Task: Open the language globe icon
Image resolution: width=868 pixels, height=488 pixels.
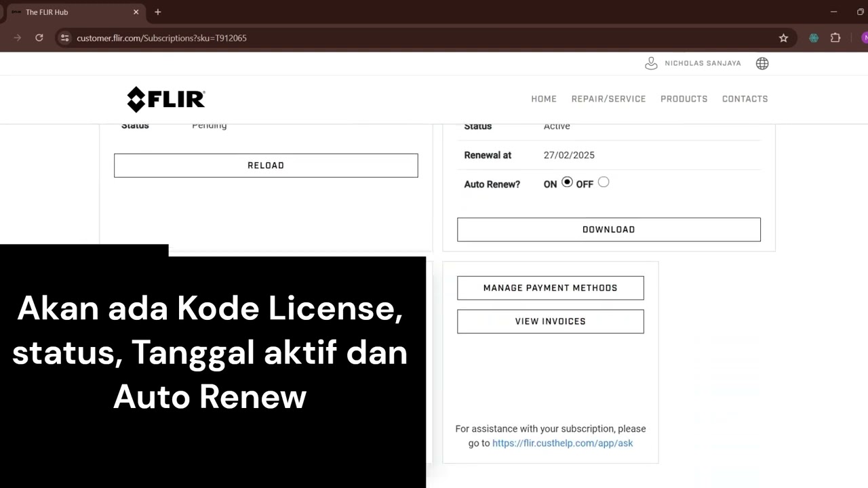Action: [762, 63]
